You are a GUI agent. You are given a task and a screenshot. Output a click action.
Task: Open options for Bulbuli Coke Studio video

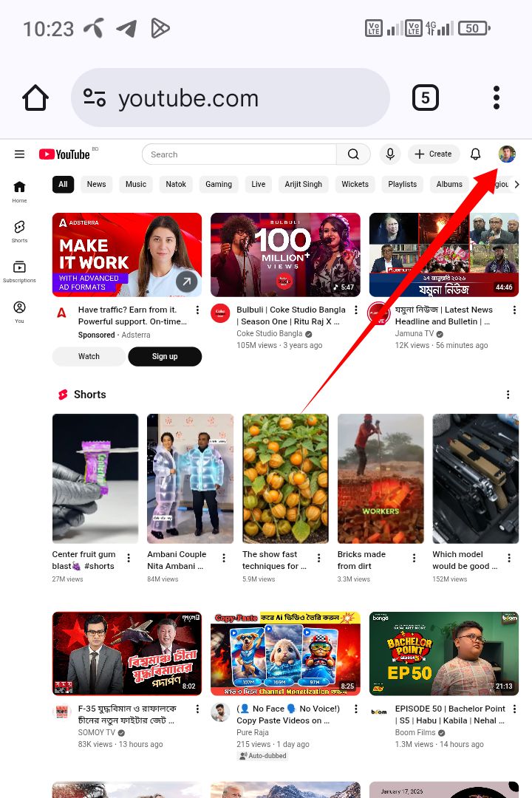click(356, 310)
